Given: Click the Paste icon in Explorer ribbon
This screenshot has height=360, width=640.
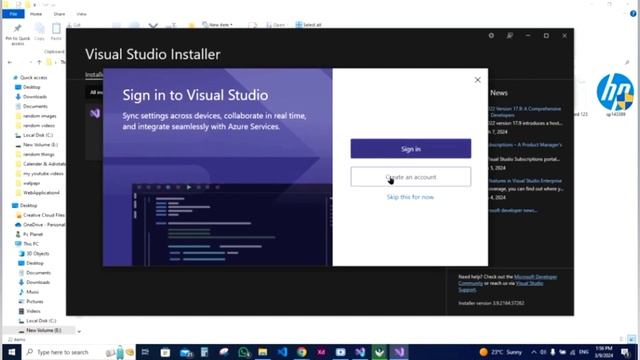Looking at the screenshot, I should point(56,32).
